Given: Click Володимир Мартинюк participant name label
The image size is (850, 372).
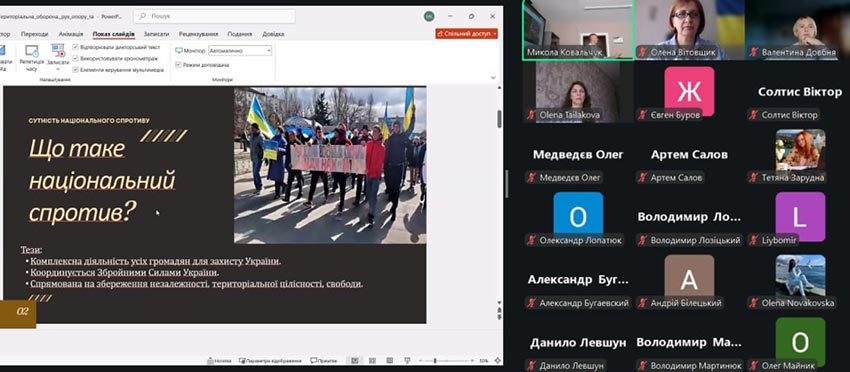Looking at the screenshot, I should point(696,365).
